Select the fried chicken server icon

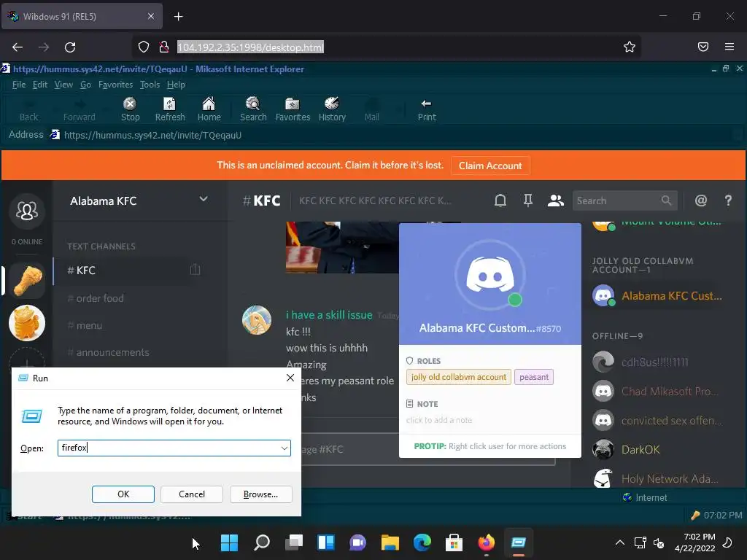pyautogui.click(x=27, y=281)
